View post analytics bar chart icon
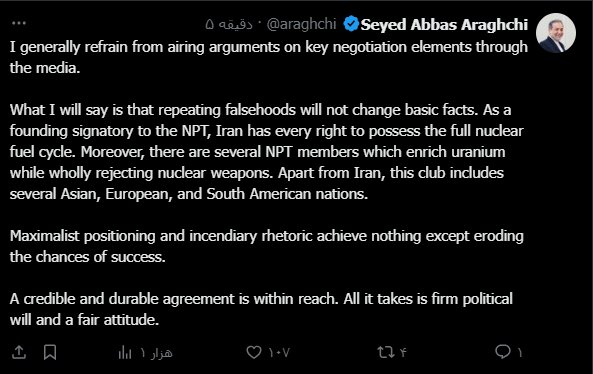The height and width of the screenshot is (374, 593). [125, 352]
